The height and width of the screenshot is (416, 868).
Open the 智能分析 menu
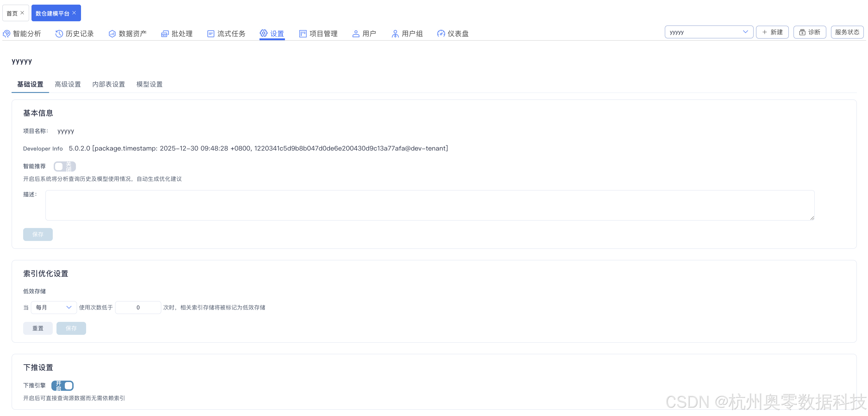pyautogui.click(x=27, y=34)
